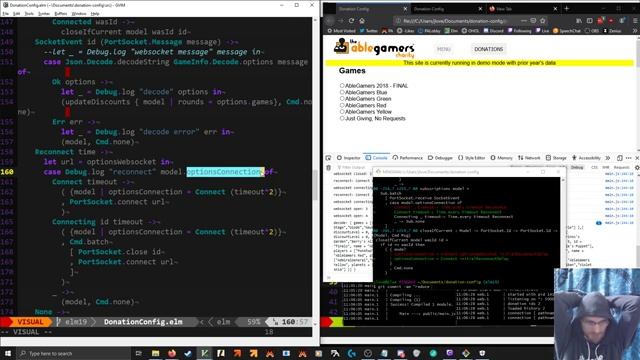Open console settings gear icon
This screenshot has width=640, height=360.
(x=636, y=167)
